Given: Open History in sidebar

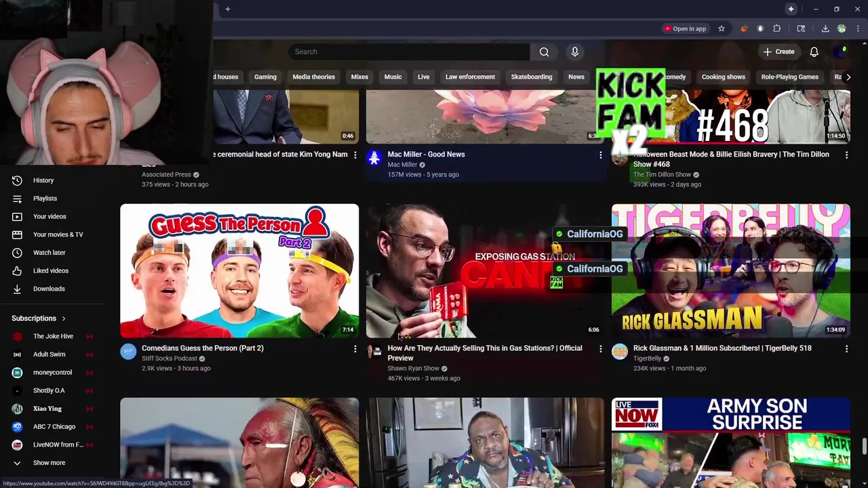Looking at the screenshot, I should click(43, 180).
